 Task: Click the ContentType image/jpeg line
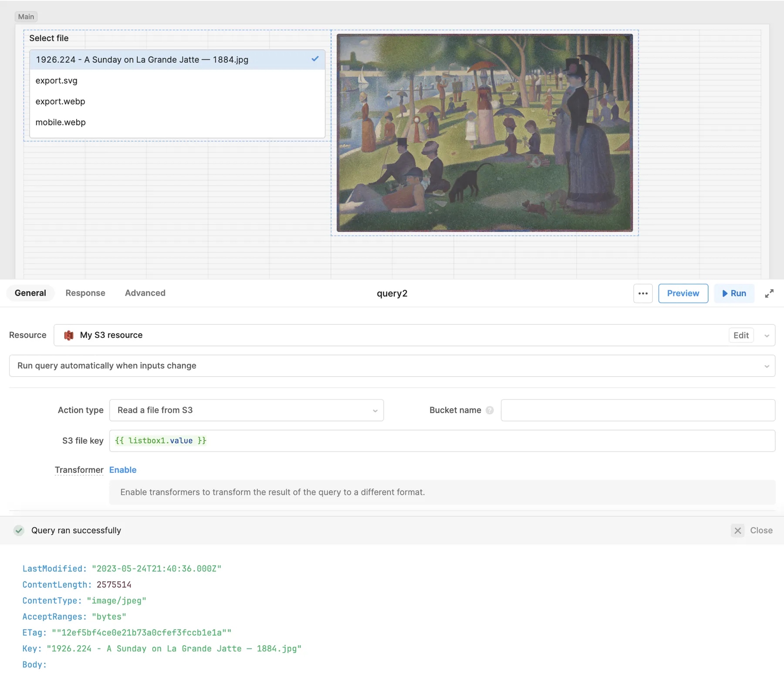pyautogui.click(x=84, y=601)
